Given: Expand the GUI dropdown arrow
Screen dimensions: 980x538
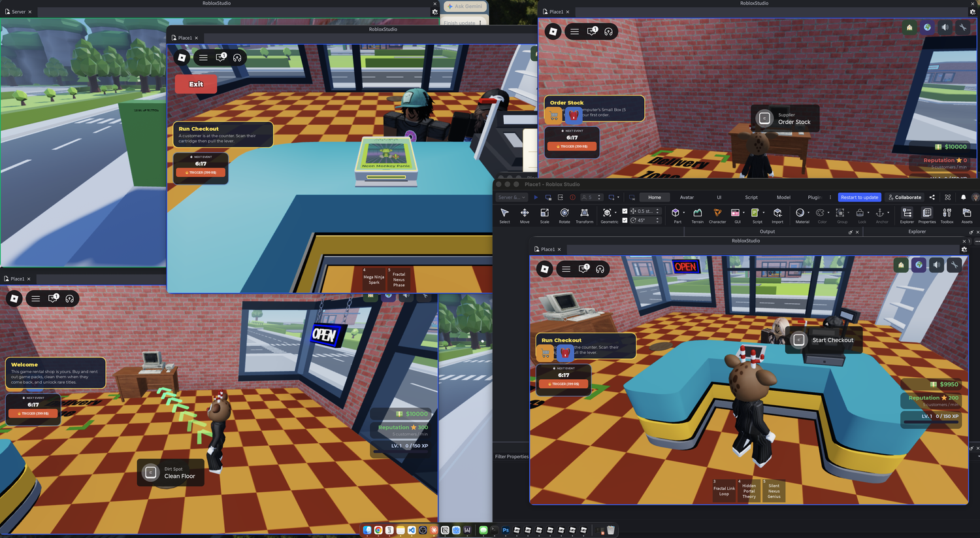Looking at the screenshot, I should pyautogui.click(x=743, y=212).
